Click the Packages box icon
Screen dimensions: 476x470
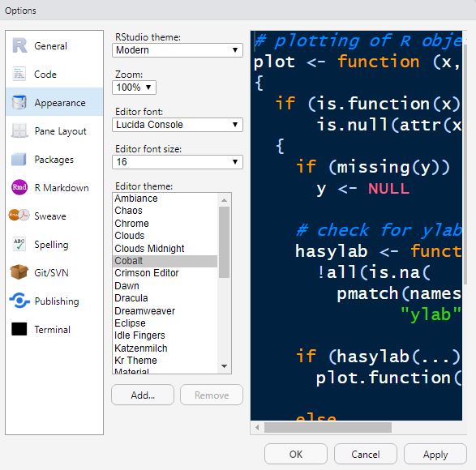[x=19, y=160]
